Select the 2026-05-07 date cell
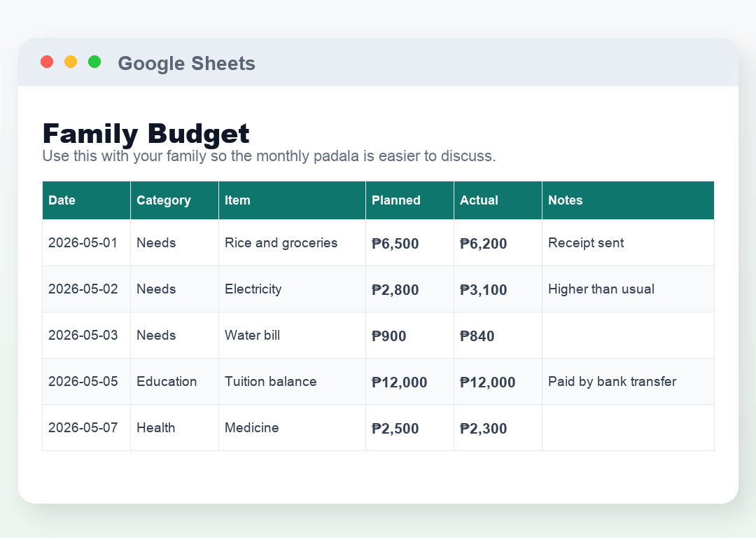 pos(86,428)
